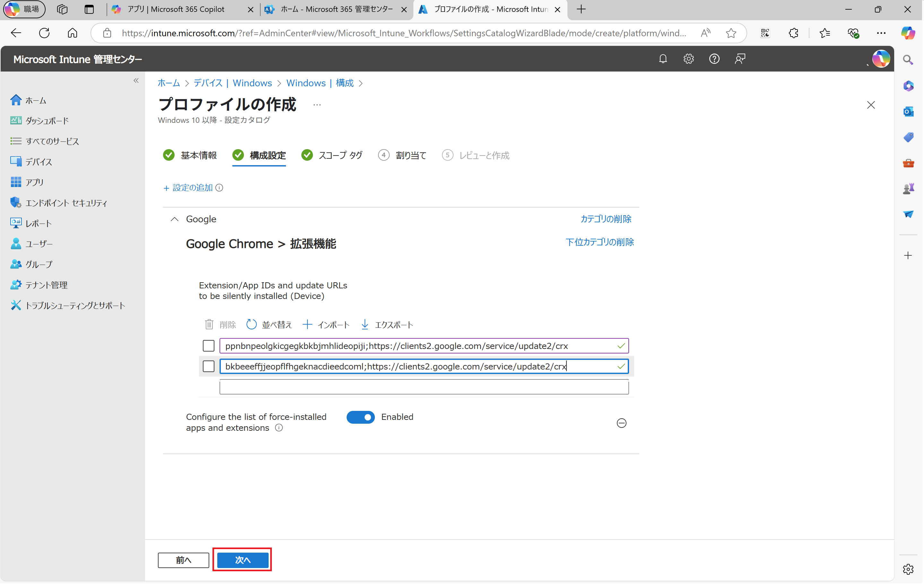This screenshot has height=586, width=924.
Task: Select the delete (trash) icon above the extension list
Action: click(x=209, y=324)
